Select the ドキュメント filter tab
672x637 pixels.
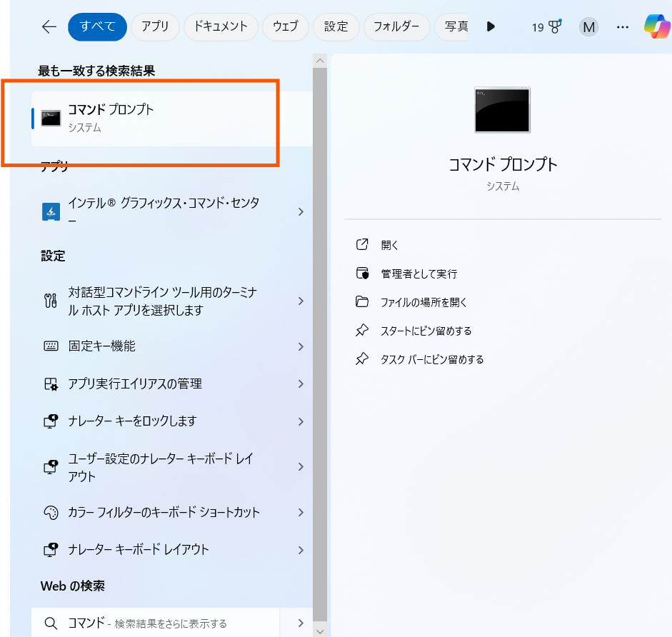(221, 27)
